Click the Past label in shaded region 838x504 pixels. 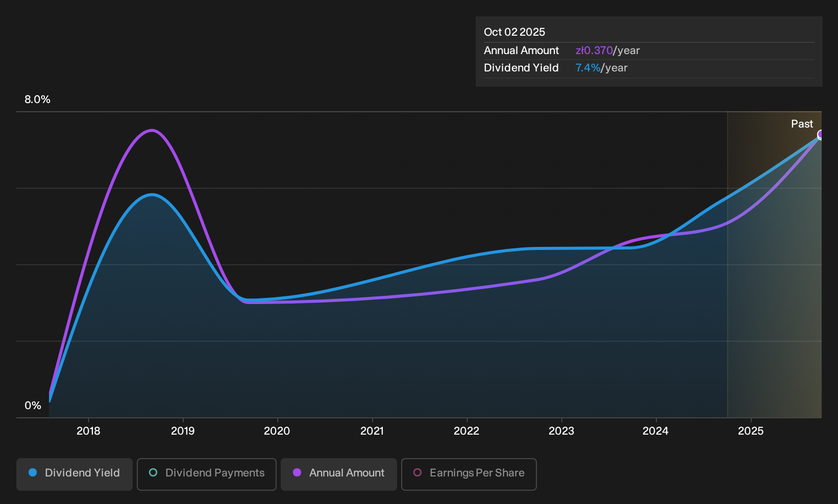point(802,124)
